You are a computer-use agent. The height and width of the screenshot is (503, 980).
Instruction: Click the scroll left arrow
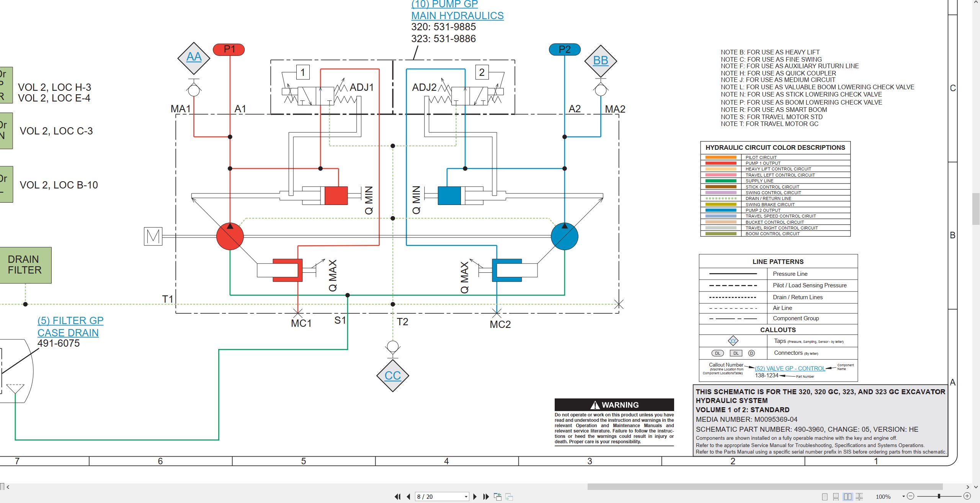point(8,487)
